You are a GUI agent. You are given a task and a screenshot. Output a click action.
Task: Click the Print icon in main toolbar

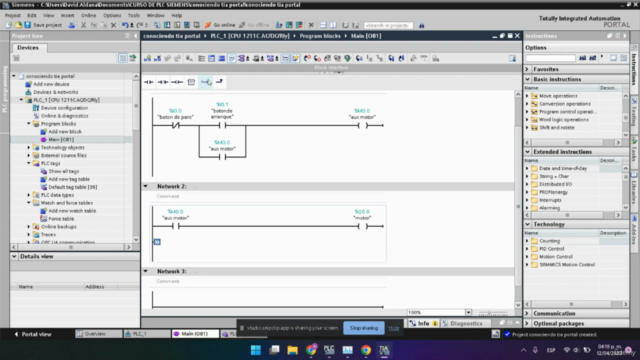[x=71, y=25]
